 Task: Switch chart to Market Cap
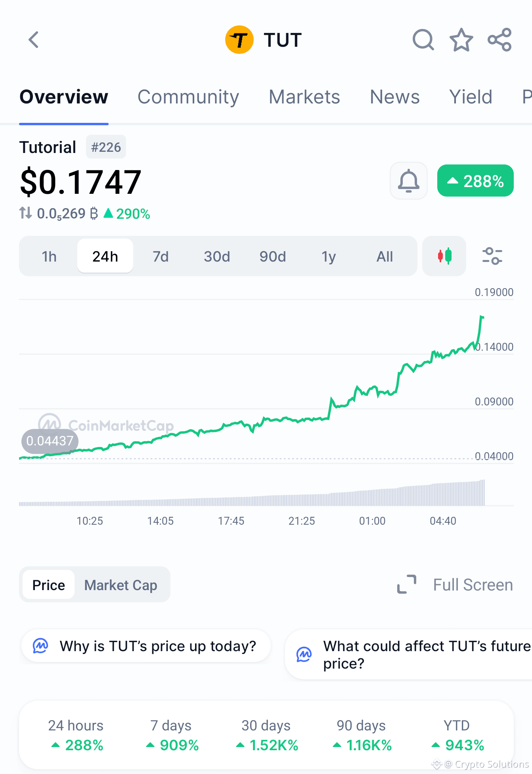coord(121,585)
